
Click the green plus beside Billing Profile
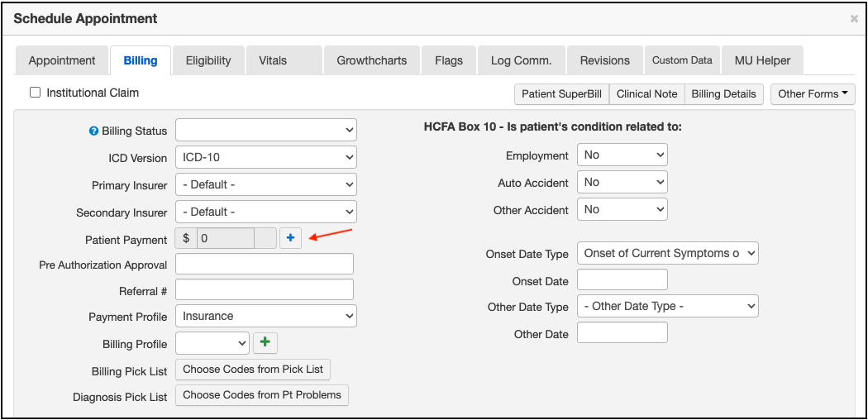(x=265, y=342)
